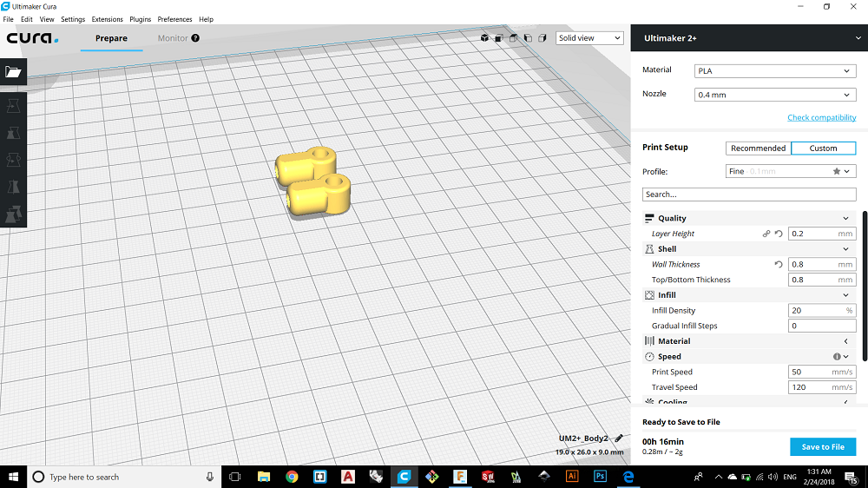Select the Mirror tool in left toolbar
Screen dimensions: 868x488
pos(13,188)
